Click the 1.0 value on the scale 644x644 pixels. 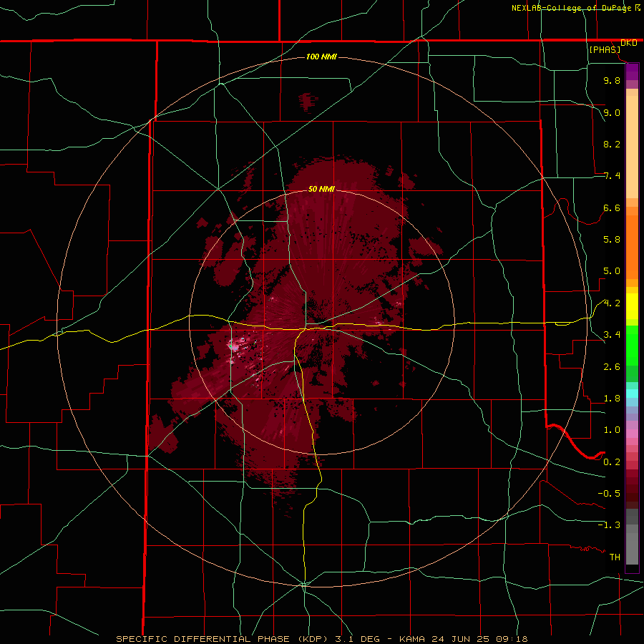[x=612, y=430]
